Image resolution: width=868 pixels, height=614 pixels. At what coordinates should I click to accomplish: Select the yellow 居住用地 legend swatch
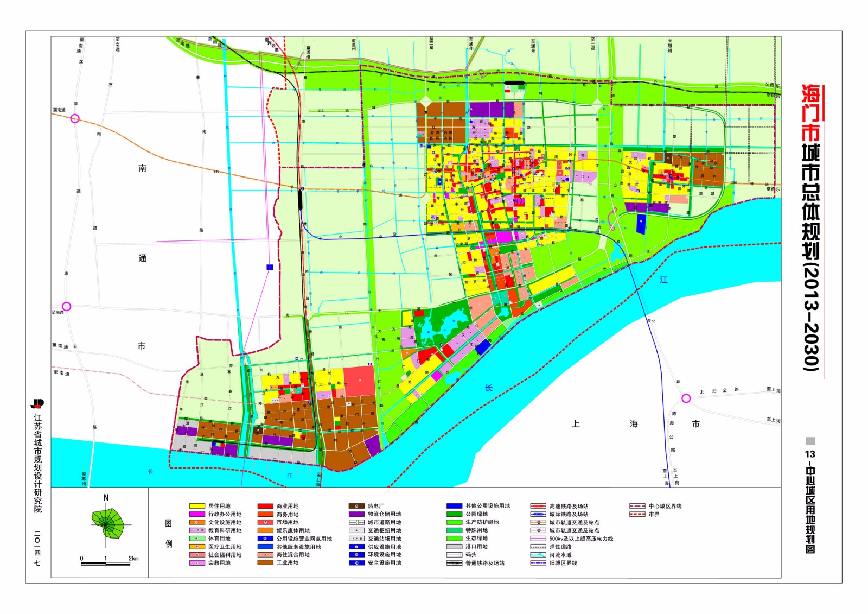(x=197, y=506)
